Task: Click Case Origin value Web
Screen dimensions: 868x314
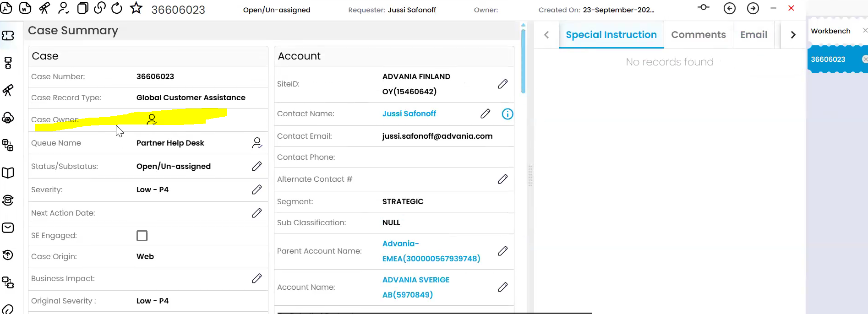Action: pyautogui.click(x=145, y=256)
